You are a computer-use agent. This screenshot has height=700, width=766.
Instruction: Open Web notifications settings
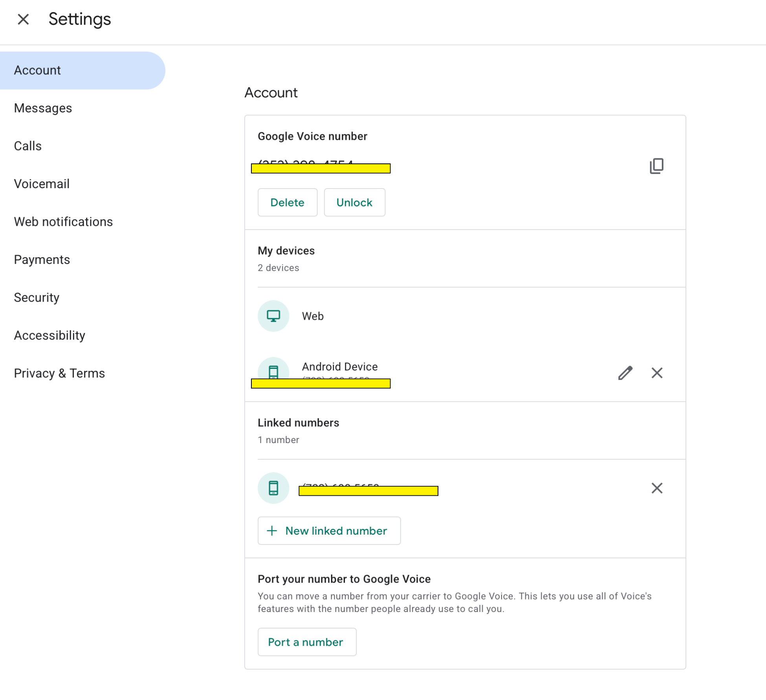pos(63,222)
